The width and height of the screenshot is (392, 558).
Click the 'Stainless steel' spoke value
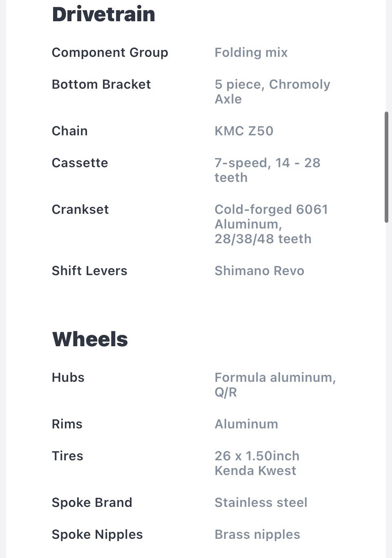[261, 502]
